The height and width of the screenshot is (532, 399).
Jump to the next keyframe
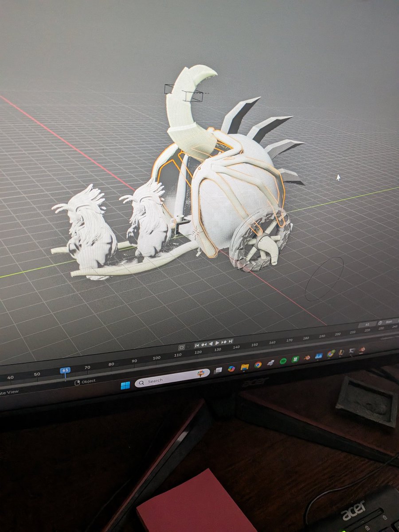point(224,342)
